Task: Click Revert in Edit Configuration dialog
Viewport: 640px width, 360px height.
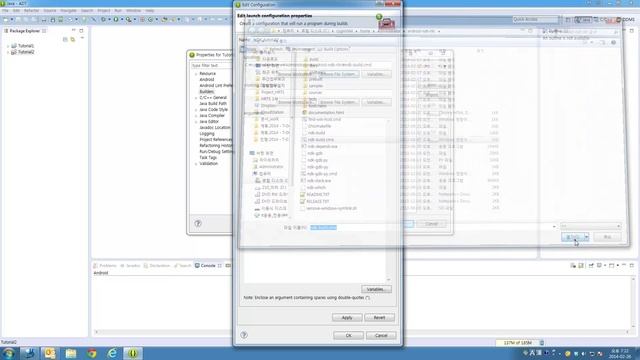Action: (x=380, y=318)
